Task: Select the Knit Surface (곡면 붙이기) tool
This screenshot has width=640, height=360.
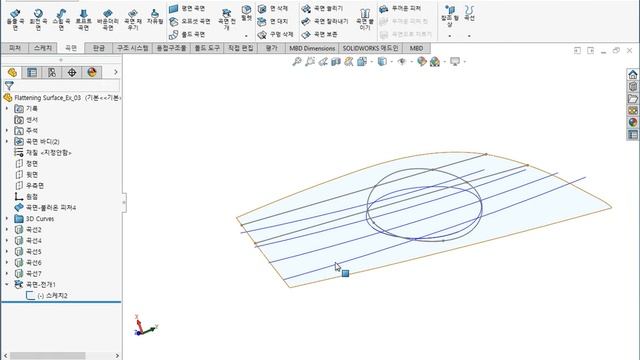Action: 365,20
